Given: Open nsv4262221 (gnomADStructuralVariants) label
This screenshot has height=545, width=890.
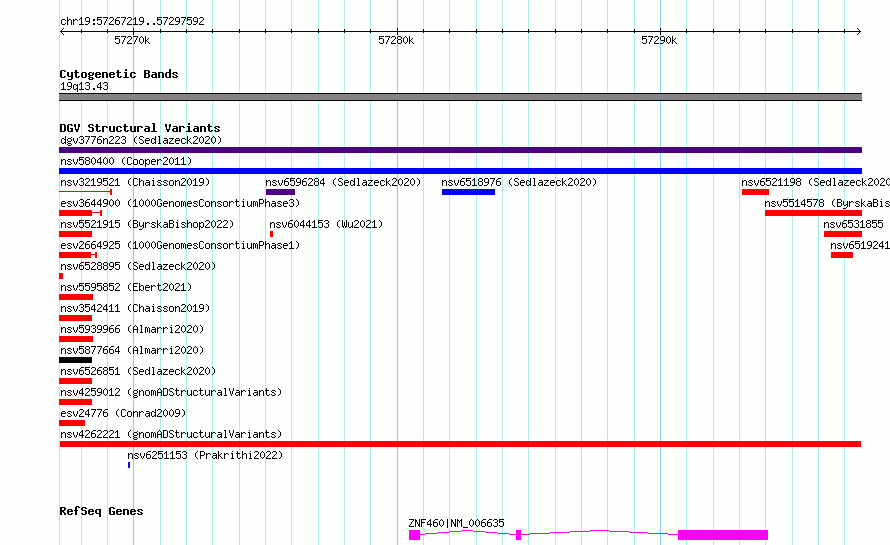Looking at the screenshot, I should click(171, 434).
